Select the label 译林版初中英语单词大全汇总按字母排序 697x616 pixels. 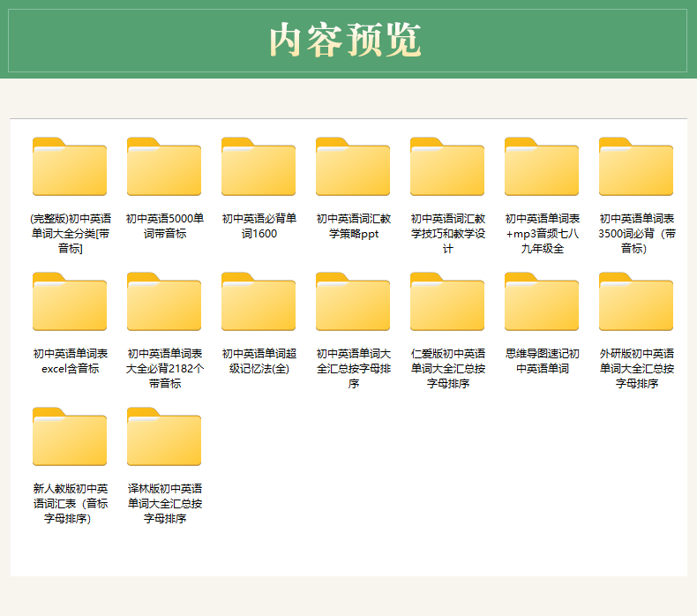(165, 503)
